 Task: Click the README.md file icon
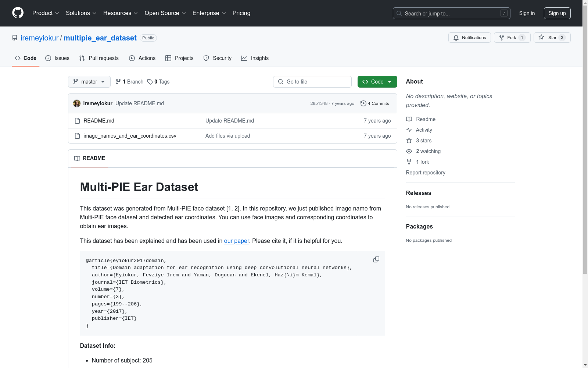pos(77,121)
